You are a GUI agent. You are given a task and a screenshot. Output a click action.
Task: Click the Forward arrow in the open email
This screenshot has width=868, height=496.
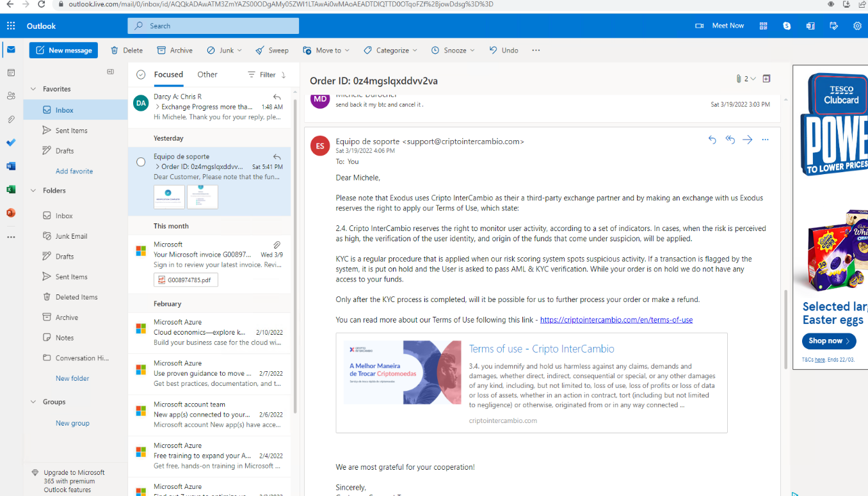(747, 140)
